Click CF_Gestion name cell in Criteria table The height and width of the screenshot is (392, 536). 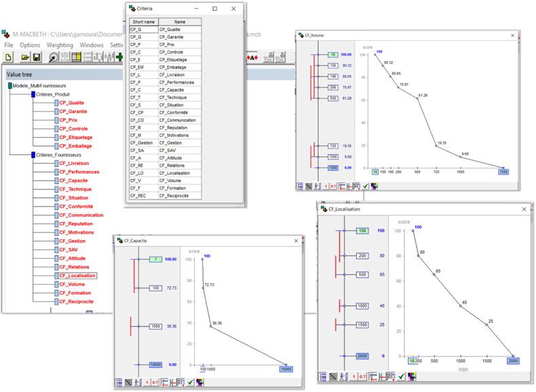[x=180, y=143]
